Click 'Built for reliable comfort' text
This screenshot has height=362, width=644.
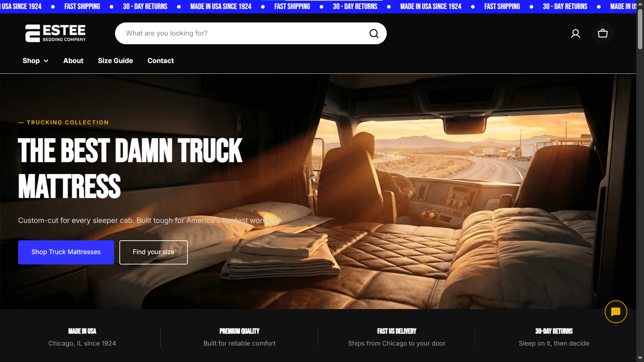point(239,343)
